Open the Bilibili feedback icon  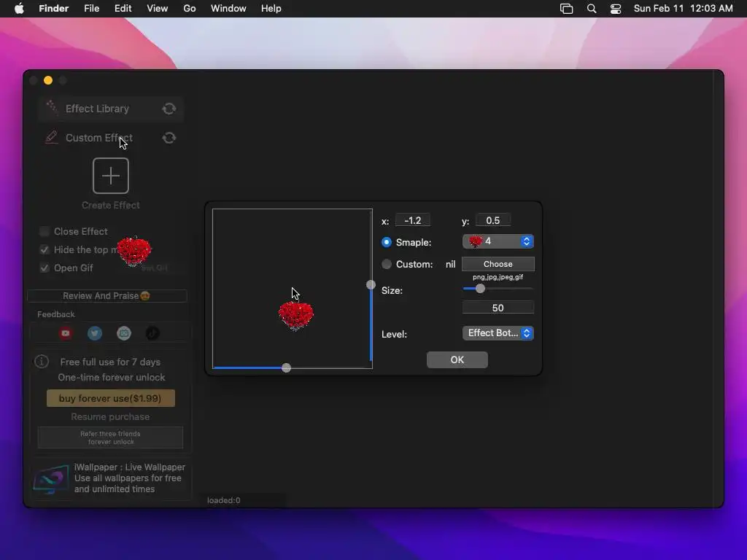pos(124,333)
